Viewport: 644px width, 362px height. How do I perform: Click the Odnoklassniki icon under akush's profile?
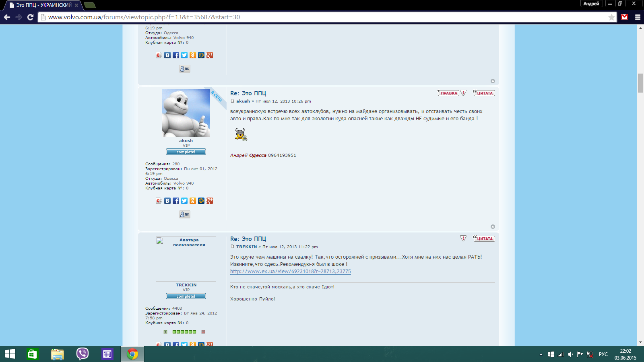(x=193, y=201)
